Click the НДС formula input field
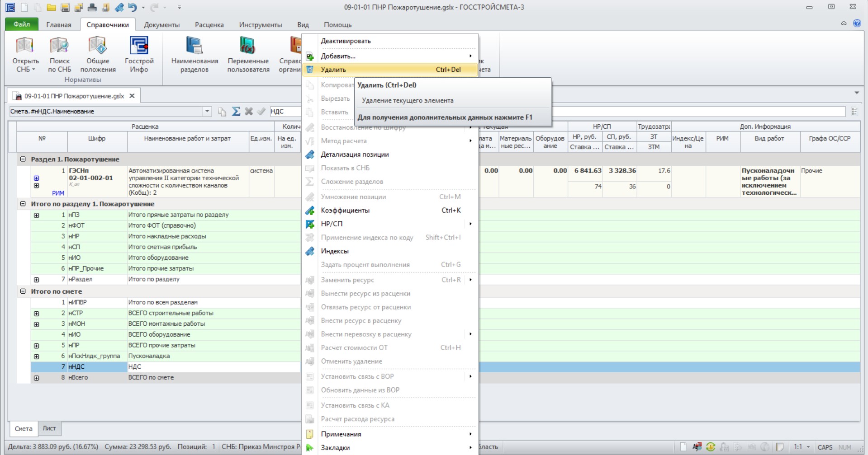Screen dimensions: 868x455 click(285, 111)
